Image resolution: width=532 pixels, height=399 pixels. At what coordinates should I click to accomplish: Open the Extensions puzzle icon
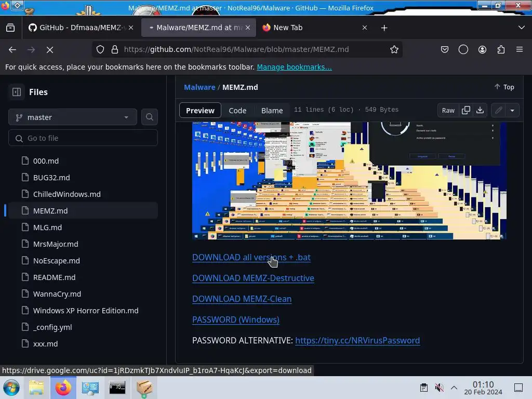click(501, 49)
